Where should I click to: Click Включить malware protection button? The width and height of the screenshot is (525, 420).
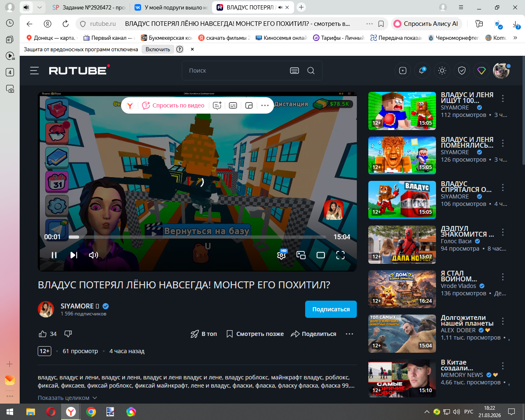click(x=157, y=49)
